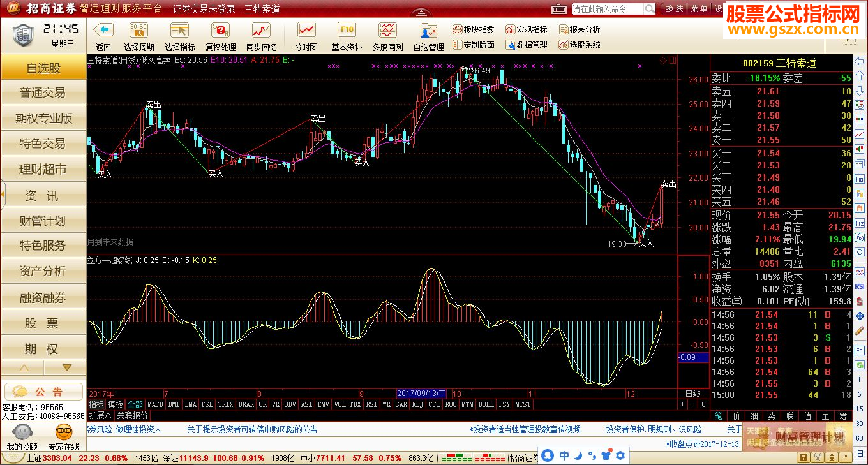Open the 关于提示投资者可转债申购风险的公告 link
This screenshot has width=868, height=465.
[x=252, y=429]
